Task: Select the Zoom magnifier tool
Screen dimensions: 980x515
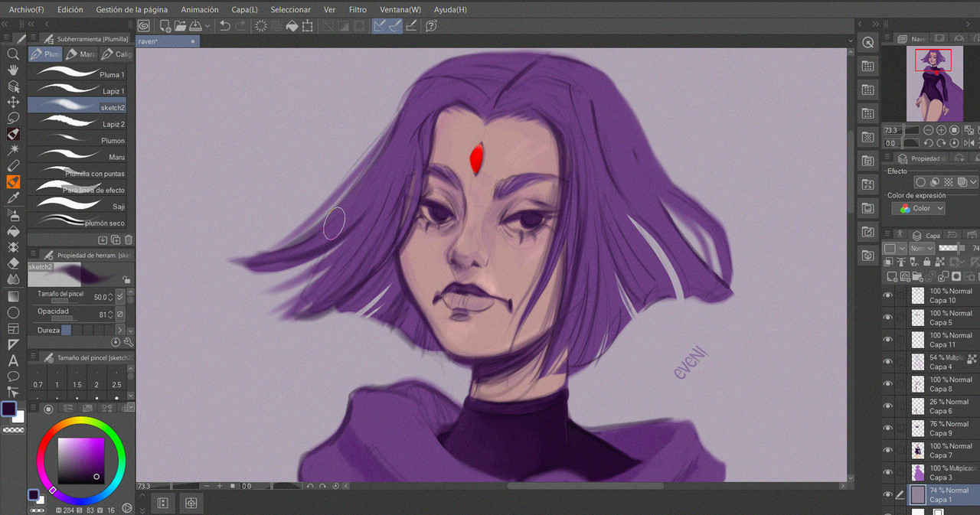Action: click(13, 54)
